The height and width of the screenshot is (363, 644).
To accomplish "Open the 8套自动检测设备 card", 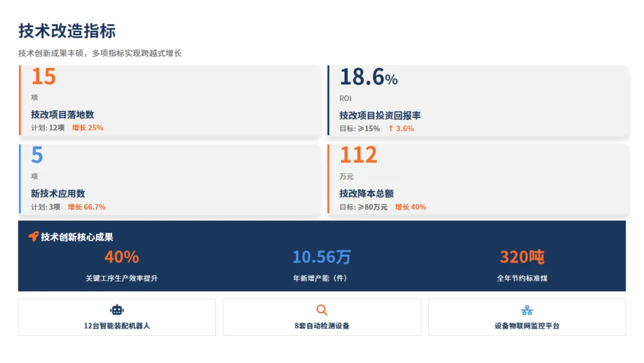I will click(321, 317).
